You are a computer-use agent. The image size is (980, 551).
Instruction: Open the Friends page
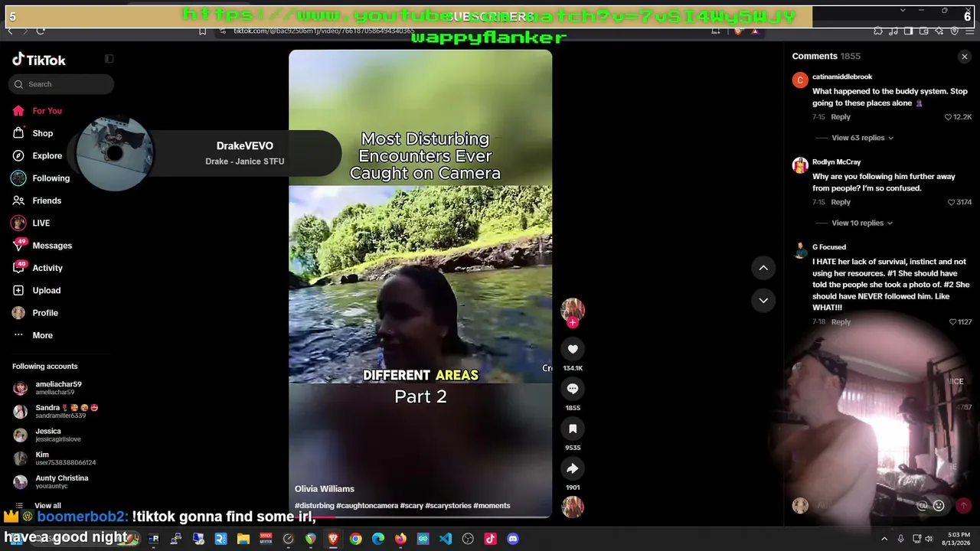point(36,201)
